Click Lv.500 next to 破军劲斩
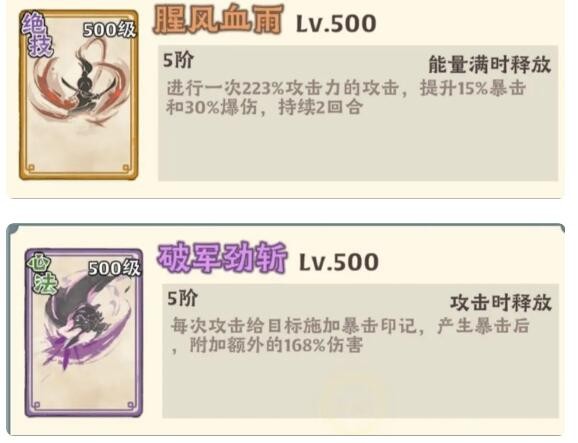This screenshot has height=443, width=578. (339, 262)
